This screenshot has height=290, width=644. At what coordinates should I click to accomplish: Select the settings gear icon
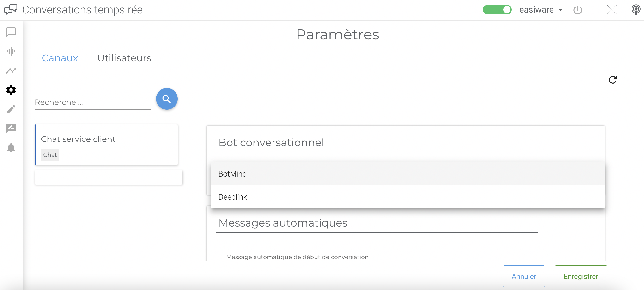[11, 90]
